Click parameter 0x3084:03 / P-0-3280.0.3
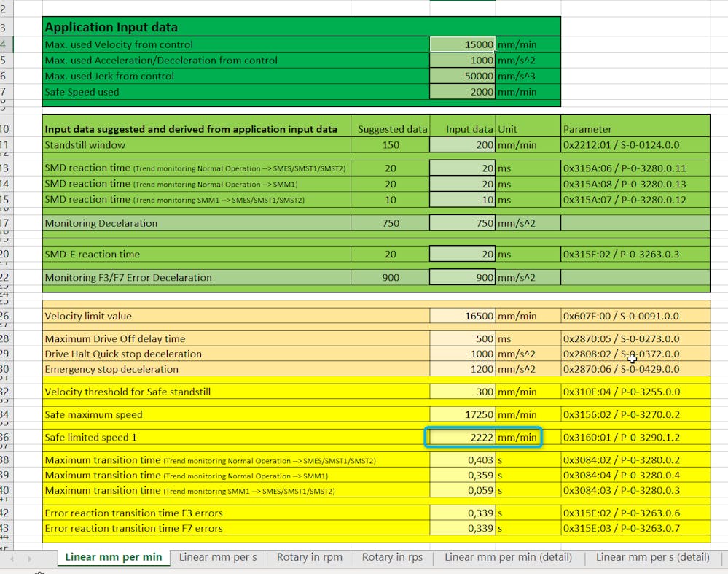728x574 pixels. pyautogui.click(x=621, y=490)
